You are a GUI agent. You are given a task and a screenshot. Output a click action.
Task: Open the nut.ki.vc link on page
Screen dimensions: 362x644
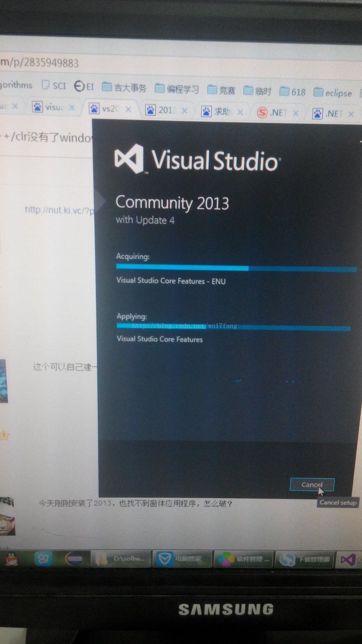click(x=59, y=210)
